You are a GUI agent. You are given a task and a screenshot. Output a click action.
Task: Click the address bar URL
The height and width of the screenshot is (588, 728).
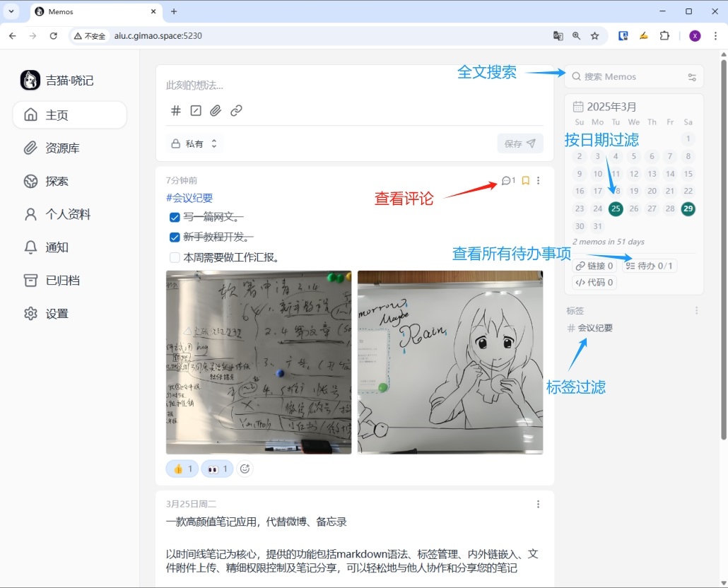pos(158,36)
